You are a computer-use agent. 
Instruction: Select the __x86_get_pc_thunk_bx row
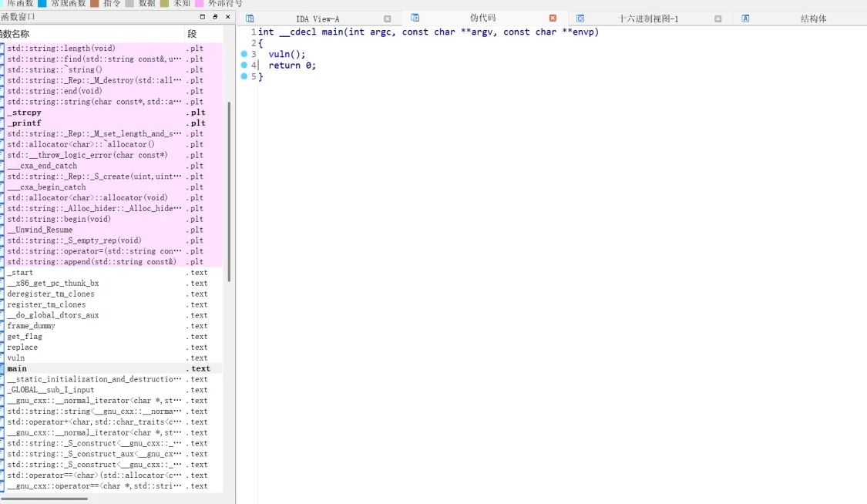pyautogui.click(x=112, y=283)
